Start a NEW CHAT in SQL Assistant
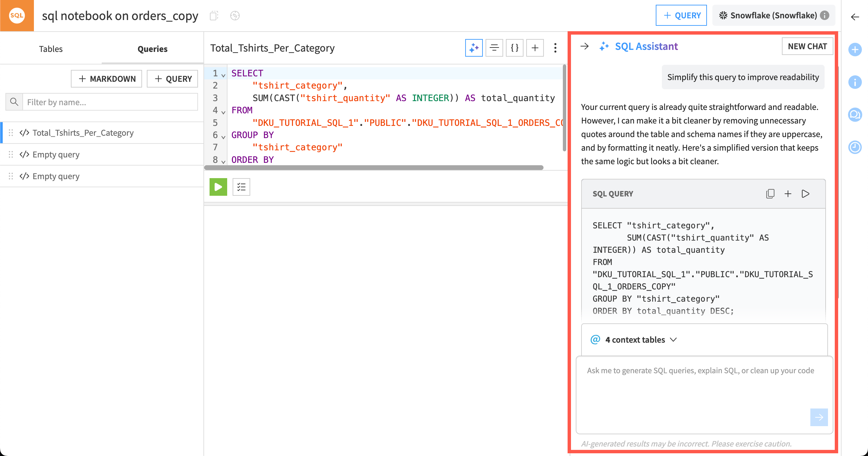Image resolution: width=868 pixels, height=456 pixels. coord(807,46)
